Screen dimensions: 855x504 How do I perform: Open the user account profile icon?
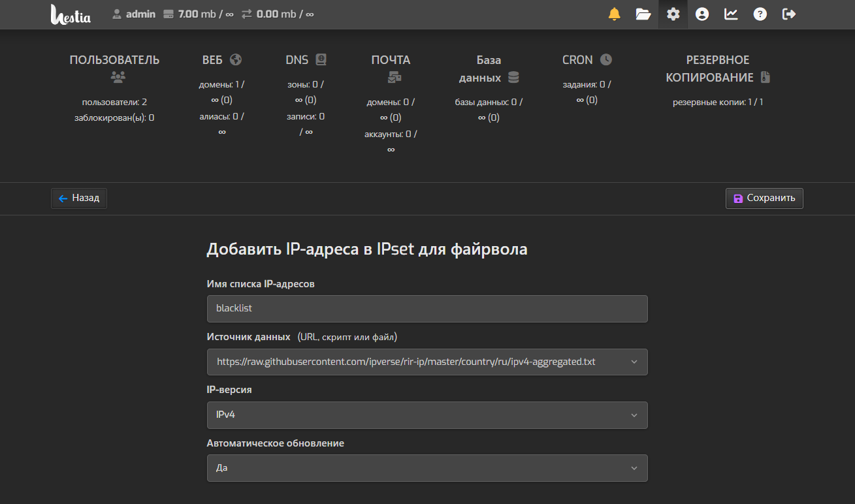click(x=702, y=14)
